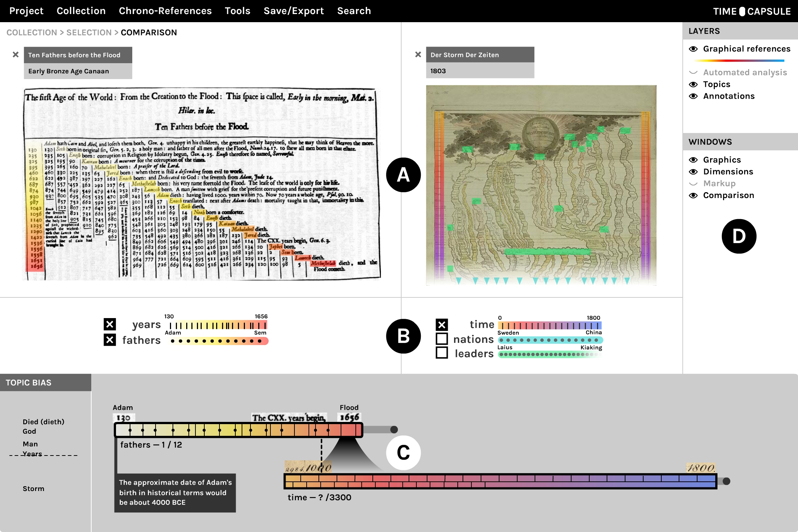Image resolution: width=798 pixels, height=532 pixels.
Task: Hide the Graphics window
Action: coord(693,160)
